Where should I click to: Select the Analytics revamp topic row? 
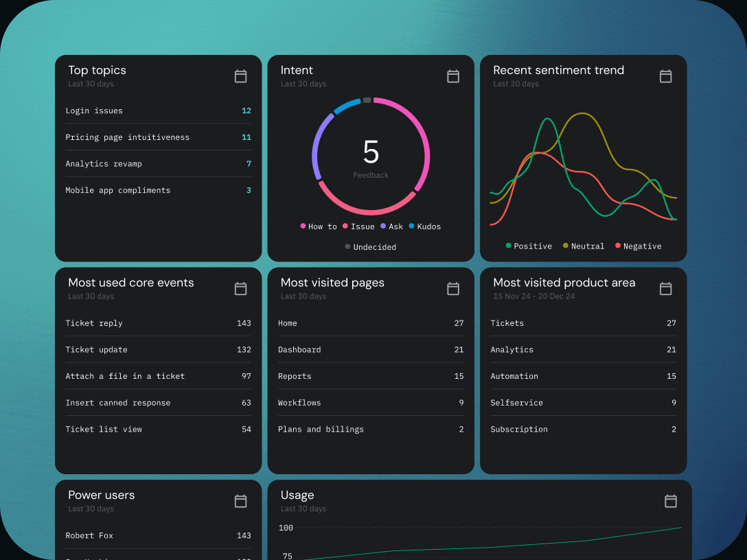[x=158, y=164]
